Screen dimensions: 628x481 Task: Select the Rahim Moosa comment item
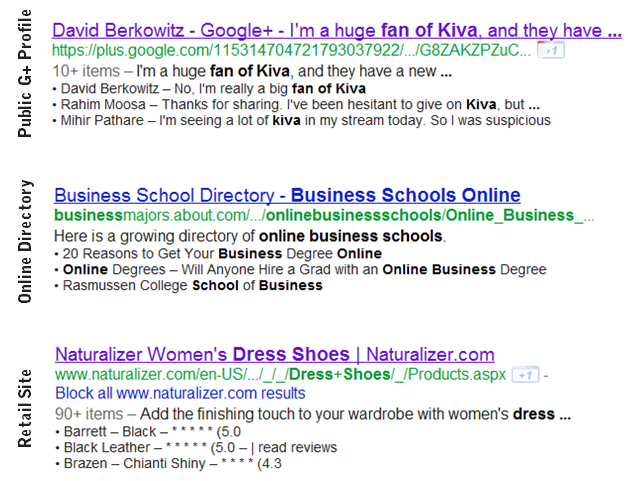tap(296, 105)
